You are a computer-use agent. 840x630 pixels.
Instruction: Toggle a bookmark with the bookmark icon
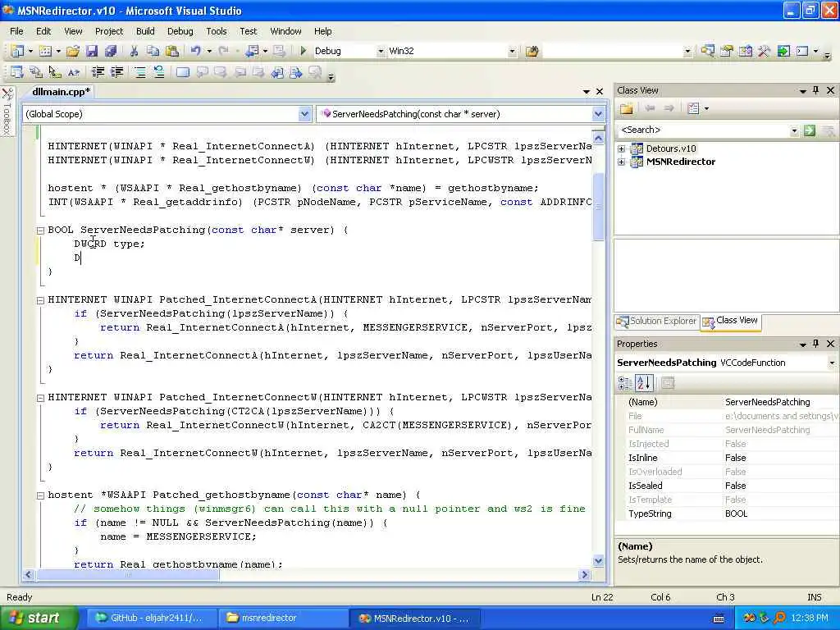pyautogui.click(x=183, y=72)
